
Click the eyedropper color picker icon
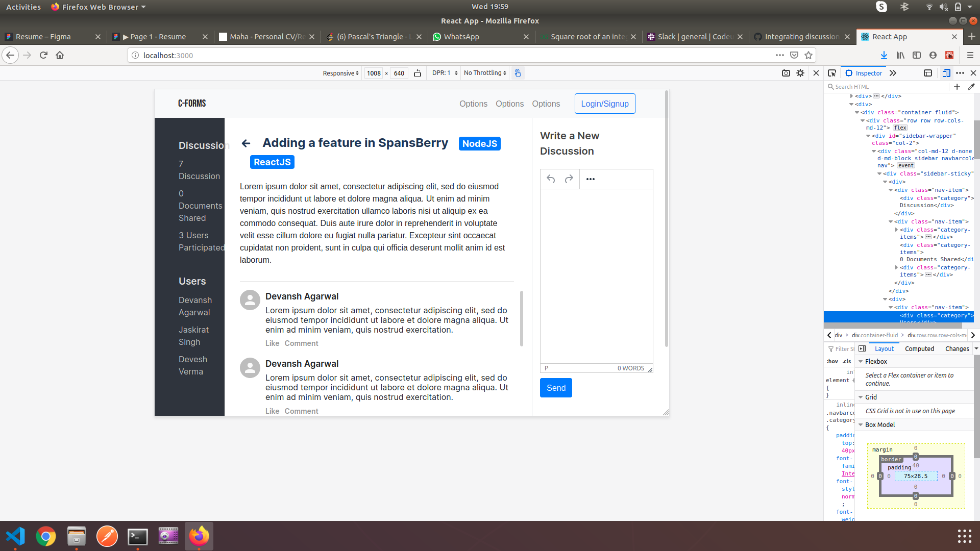[x=971, y=87]
